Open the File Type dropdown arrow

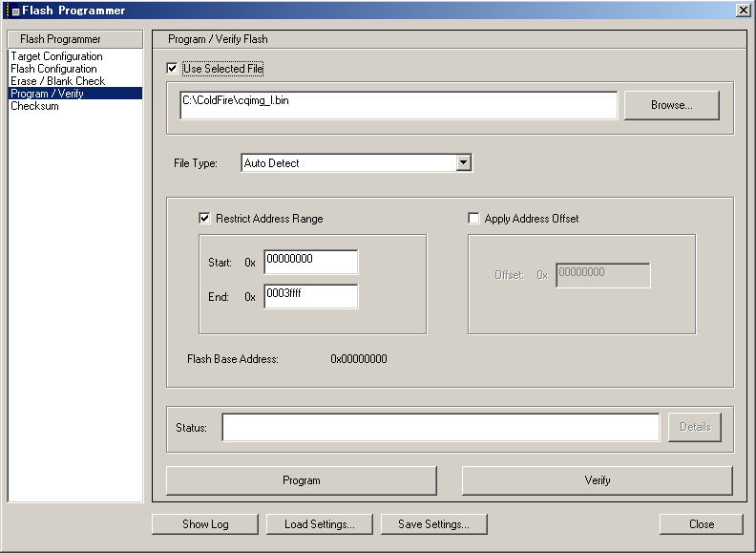(463, 163)
